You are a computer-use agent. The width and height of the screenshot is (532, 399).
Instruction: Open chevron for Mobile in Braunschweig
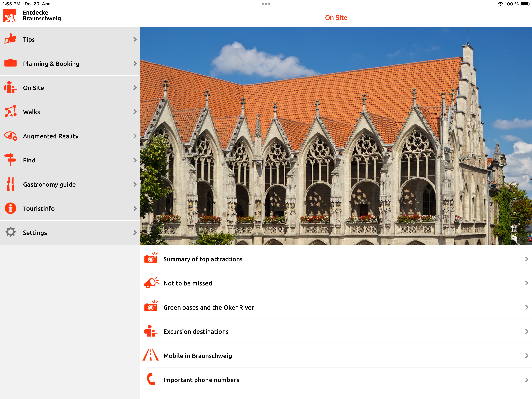pos(527,356)
